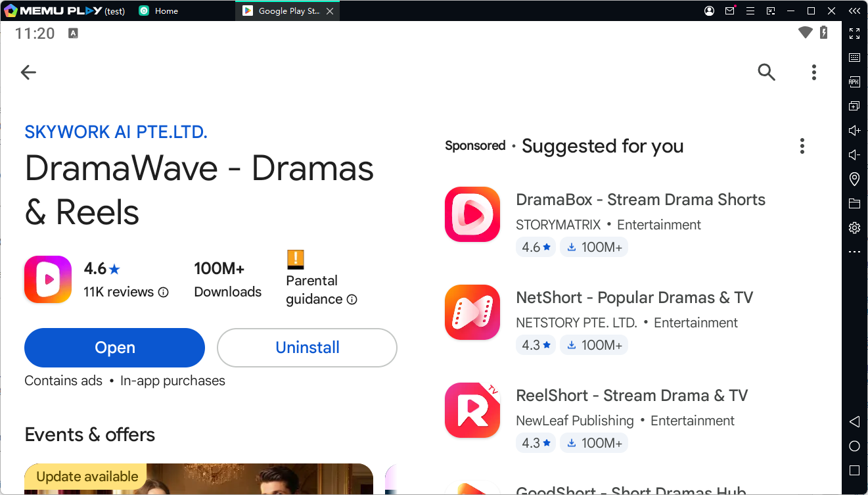
Task: Uninstall the DramaWave app
Action: pyautogui.click(x=307, y=348)
